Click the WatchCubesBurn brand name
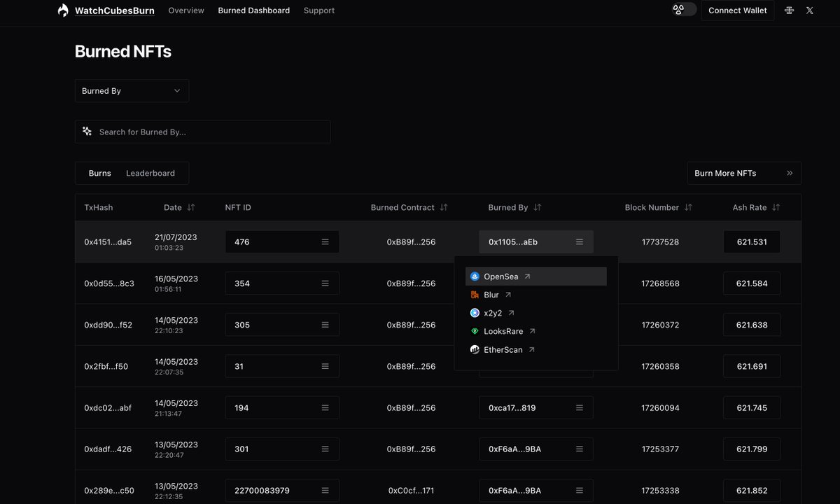The image size is (840, 504). tap(115, 10)
